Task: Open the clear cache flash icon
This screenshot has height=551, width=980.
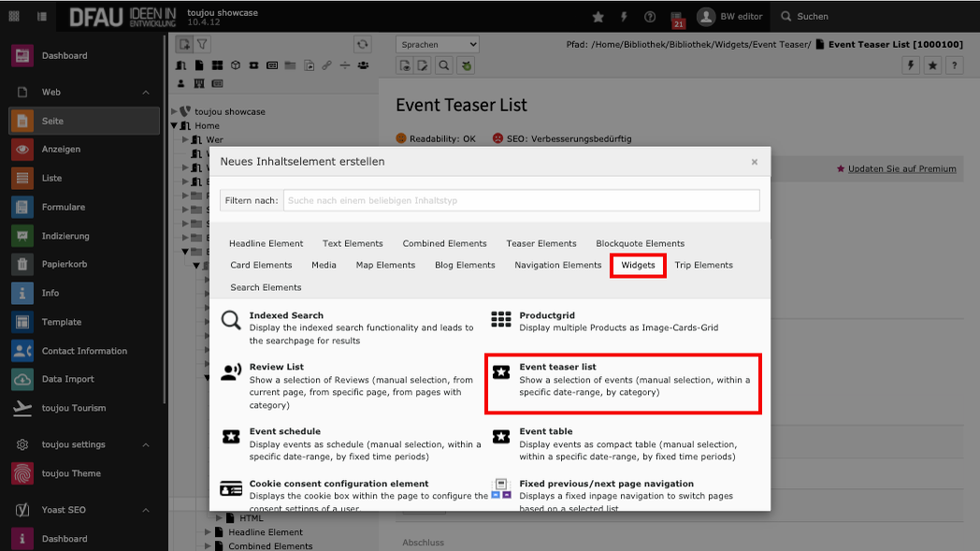Action: tap(624, 17)
